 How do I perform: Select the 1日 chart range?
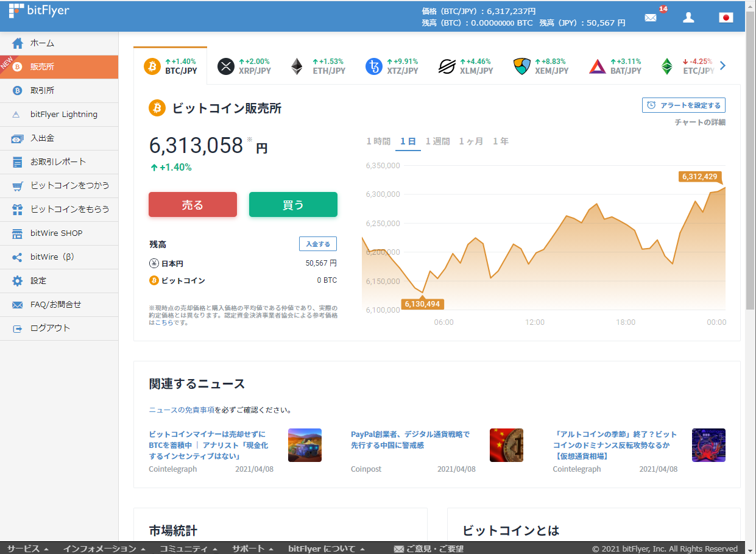(408, 141)
